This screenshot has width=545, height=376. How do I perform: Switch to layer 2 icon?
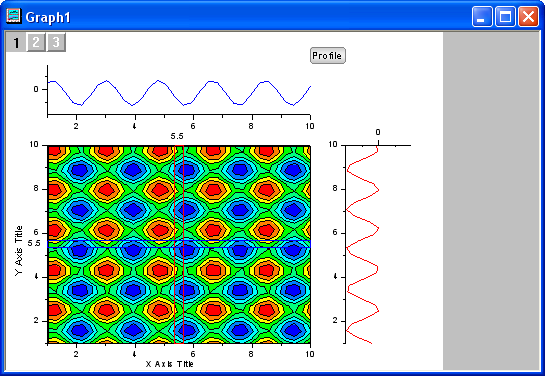click(36, 42)
